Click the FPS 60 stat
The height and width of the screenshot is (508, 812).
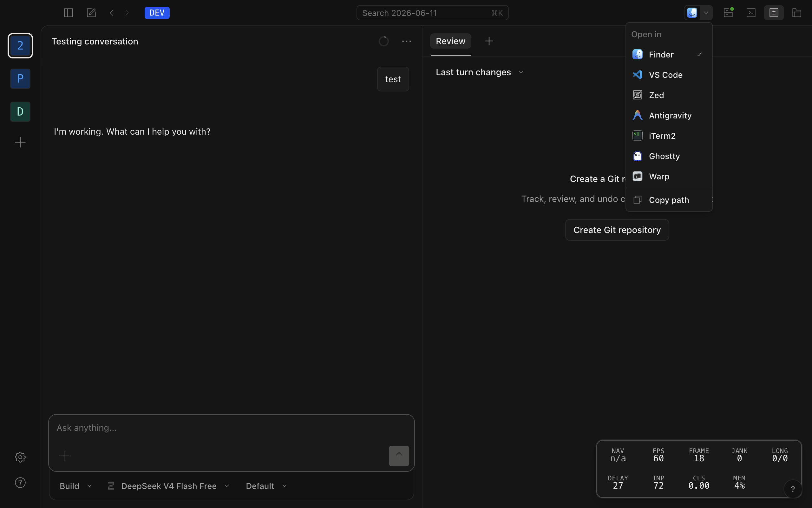[658, 455]
